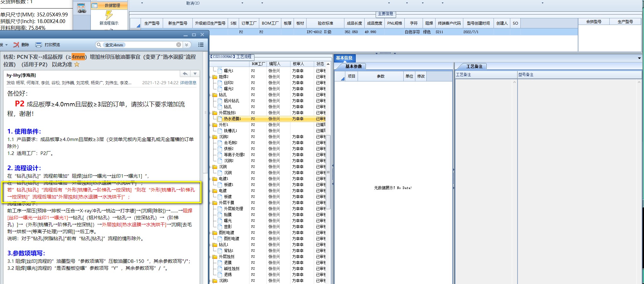The image size is (644, 284).
Task: Click the printer icon for print preview
Action: [38, 45]
